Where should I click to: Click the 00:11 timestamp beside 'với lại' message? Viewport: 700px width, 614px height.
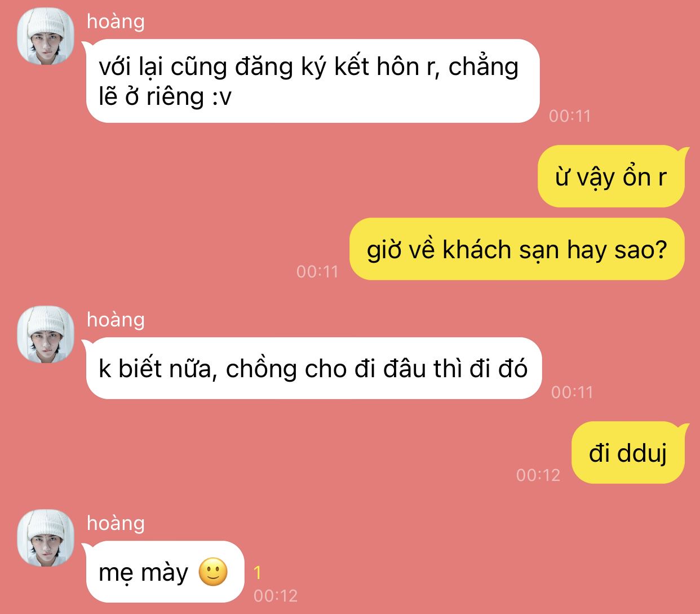[x=570, y=116]
